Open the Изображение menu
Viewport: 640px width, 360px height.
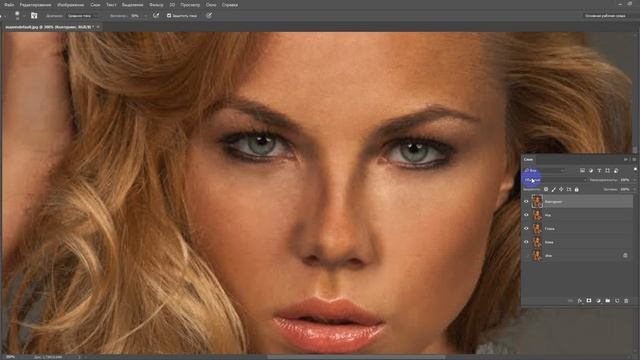click(x=70, y=5)
